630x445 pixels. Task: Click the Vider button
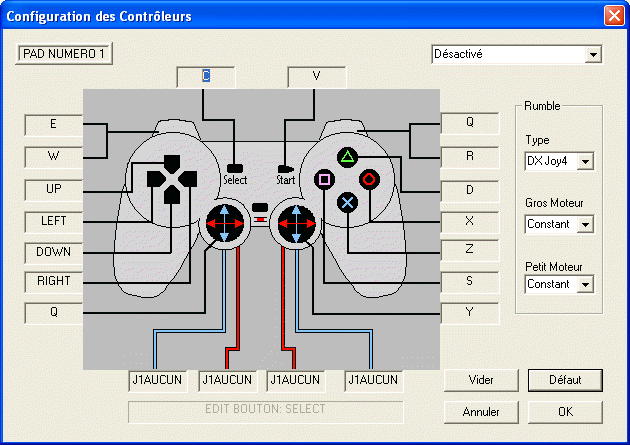click(x=481, y=380)
